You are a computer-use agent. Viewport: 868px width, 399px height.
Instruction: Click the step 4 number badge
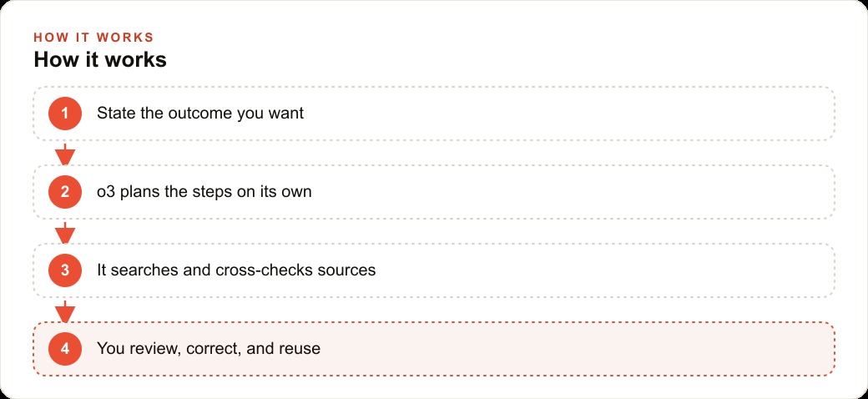coord(65,349)
